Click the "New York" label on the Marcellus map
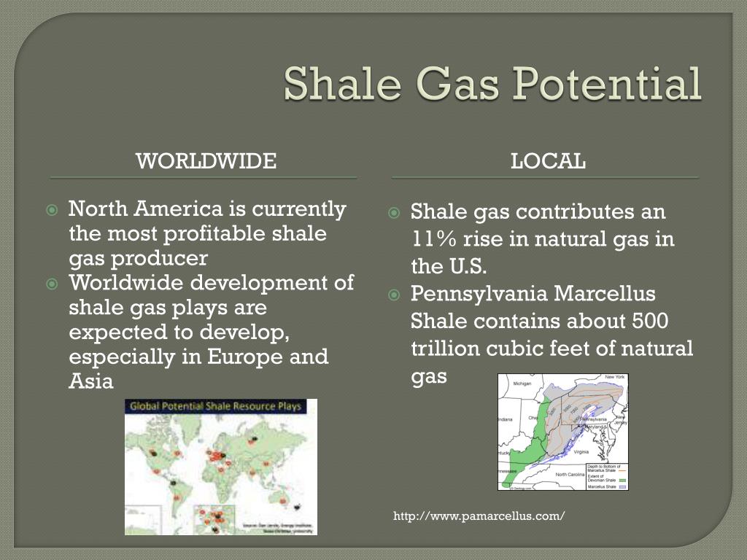Viewport: 747px width, 560px height. (x=614, y=377)
